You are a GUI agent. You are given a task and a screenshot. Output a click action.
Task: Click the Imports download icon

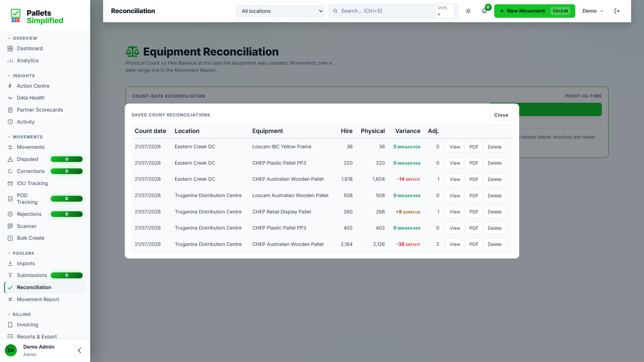10,263
